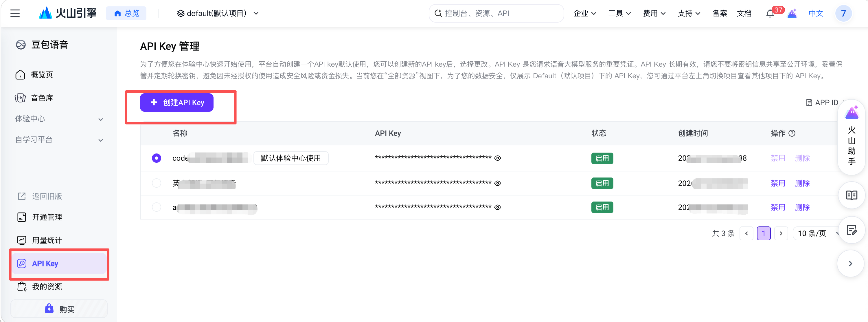
Task: Click 删除 in the row starting with 'a'
Action: [802, 207]
